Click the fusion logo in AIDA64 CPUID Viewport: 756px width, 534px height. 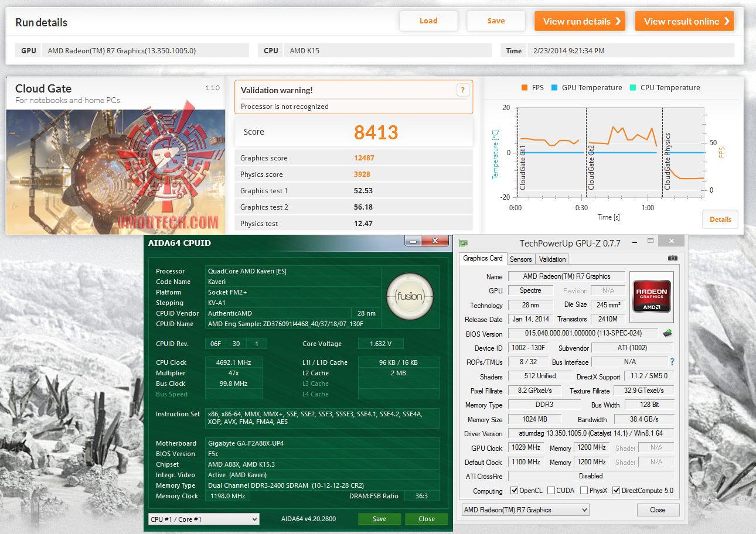pyautogui.click(x=410, y=296)
